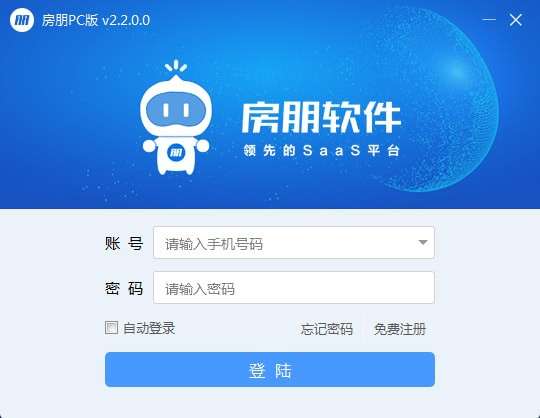Focus the 请输入密码 password field
The height and width of the screenshot is (418, 540).
tap(294, 288)
